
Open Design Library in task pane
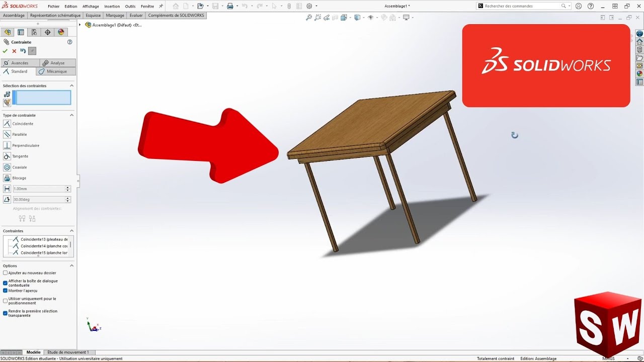[x=639, y=50]
